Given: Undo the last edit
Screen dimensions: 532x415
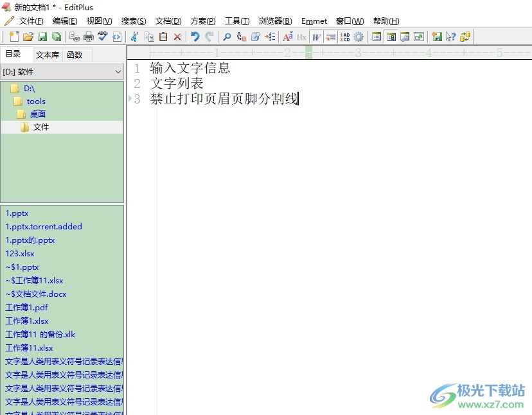Looking at the screenshot, I should point(195,37).
